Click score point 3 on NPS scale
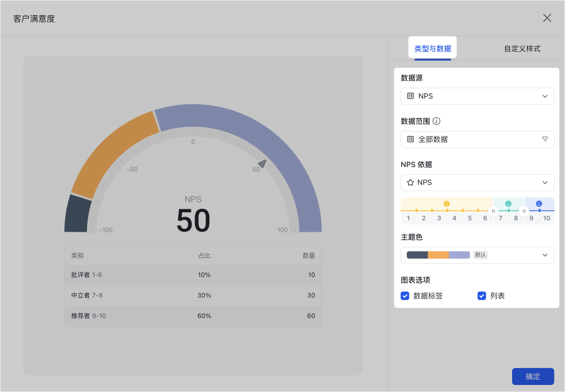The height and width of the screenshot is (392, 565). pyautogui.click(x=439, y=218)
